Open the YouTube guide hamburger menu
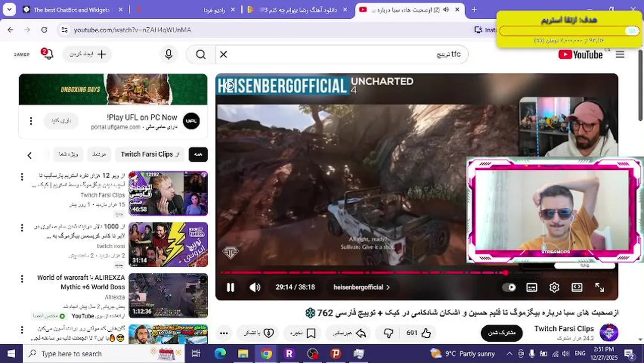Screen dimensions: 644x363 (x=620, y=54)
